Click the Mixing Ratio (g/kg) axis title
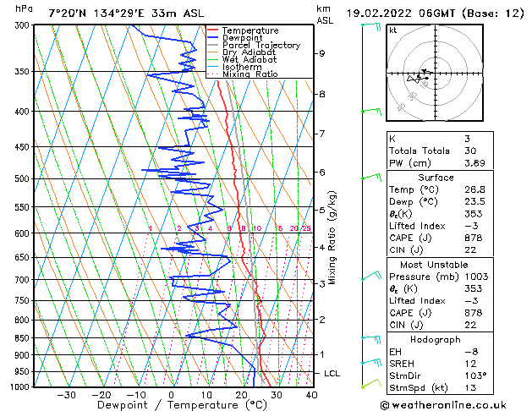 pyautogui.click(x=332, y=238)
